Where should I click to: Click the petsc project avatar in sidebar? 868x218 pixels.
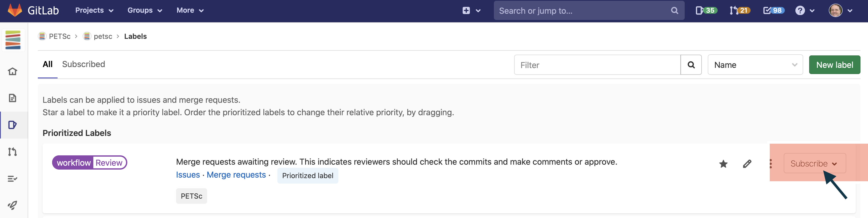(13, 40)
